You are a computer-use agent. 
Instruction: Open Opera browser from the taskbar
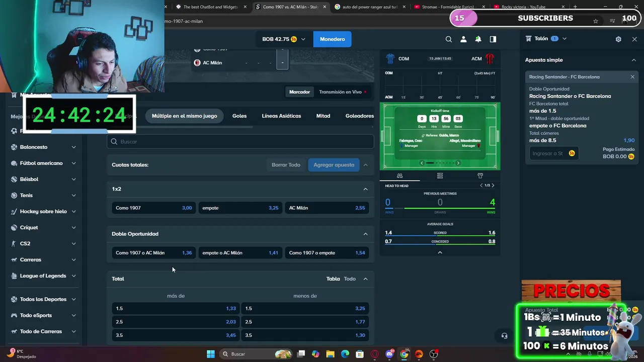374,354
